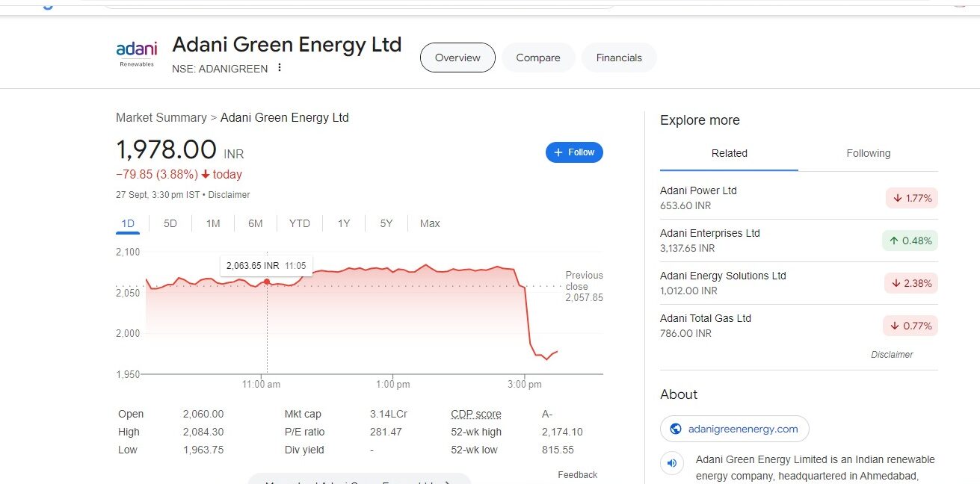Viewport: 980px width, 484px height.
Task: Click the down arrow on Adani Power 1.77%
Action: pos(897,198)
